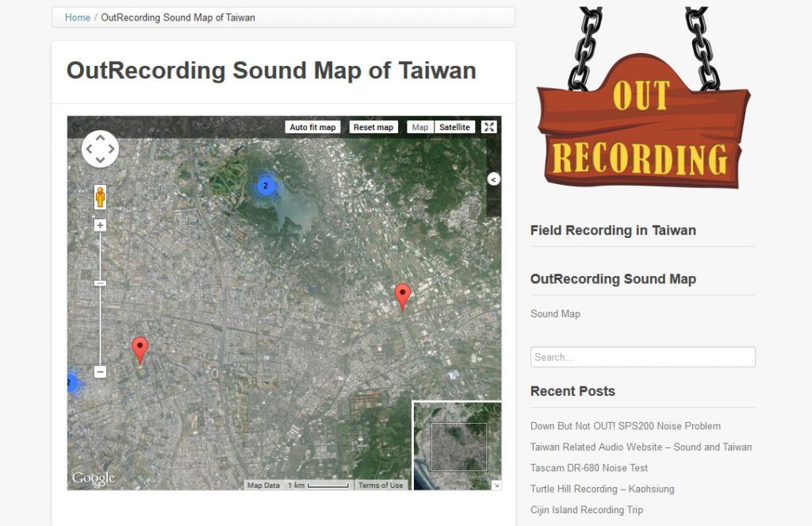Open the blue cluster marker labeled 2
This screenshot has height=526, width=812.
(x=266, y=185)
